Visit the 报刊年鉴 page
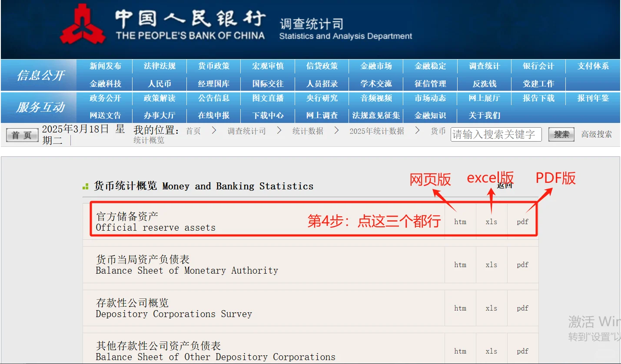 [593, 98]
